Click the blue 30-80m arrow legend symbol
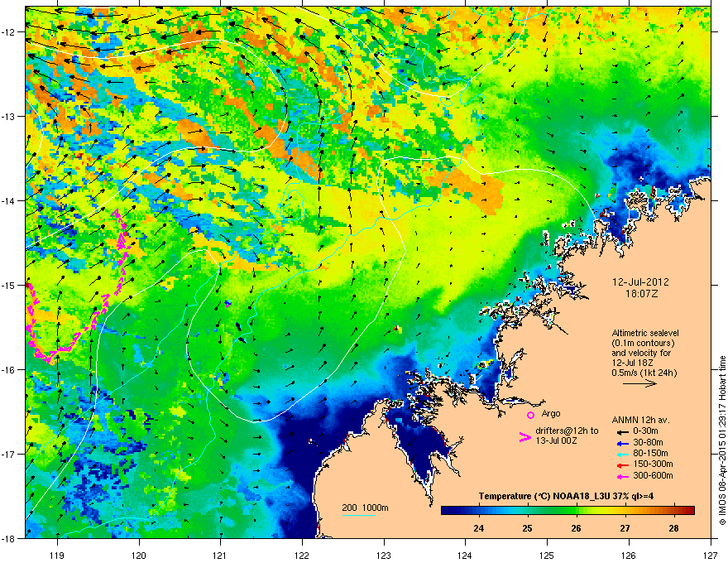The width and height of the screenshot is (728, 563). pos(621,443)
